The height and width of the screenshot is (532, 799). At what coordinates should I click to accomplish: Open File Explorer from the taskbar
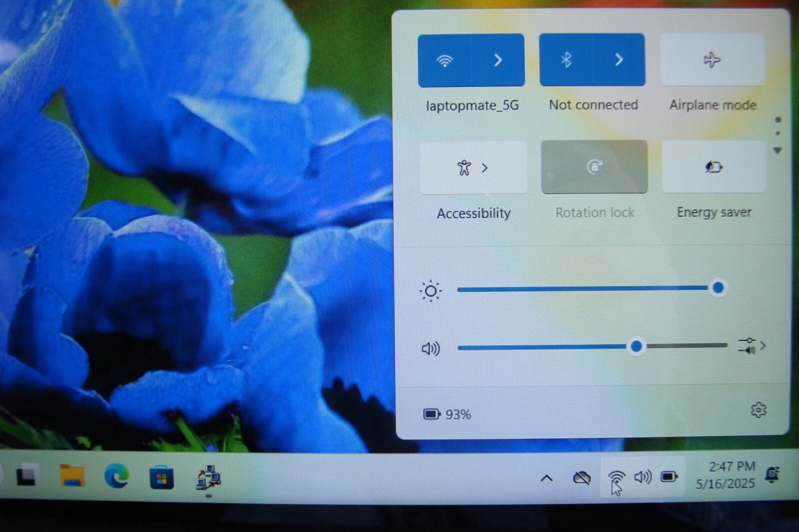coord(72,476)
